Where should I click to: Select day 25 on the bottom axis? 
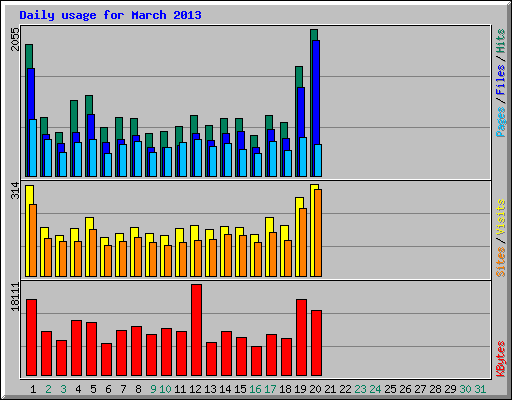point(390,389)
